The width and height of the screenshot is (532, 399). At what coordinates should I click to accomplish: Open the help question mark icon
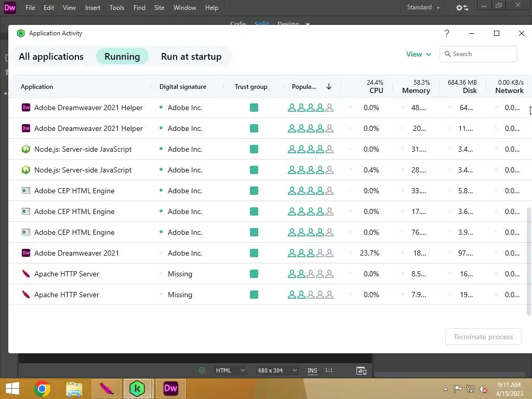(446, 33)
